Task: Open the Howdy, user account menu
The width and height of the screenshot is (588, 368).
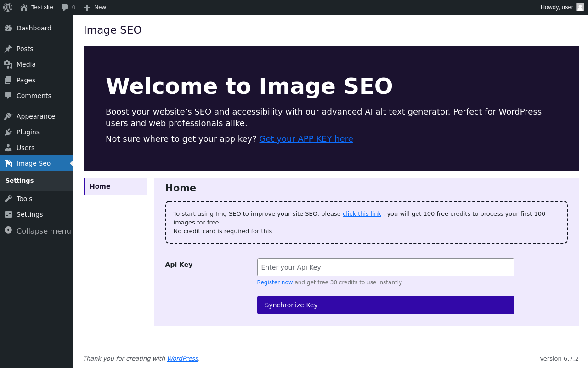Action: pyautogui.click(x=562, y=7)
